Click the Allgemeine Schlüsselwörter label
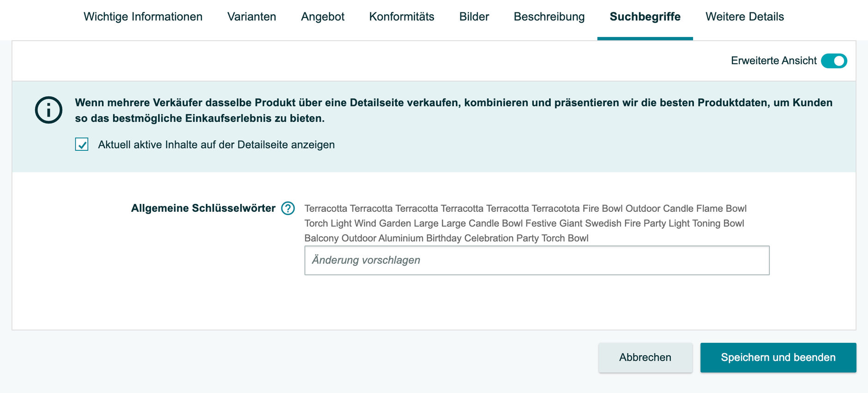The image size is (868, 393). click(203, 208)
